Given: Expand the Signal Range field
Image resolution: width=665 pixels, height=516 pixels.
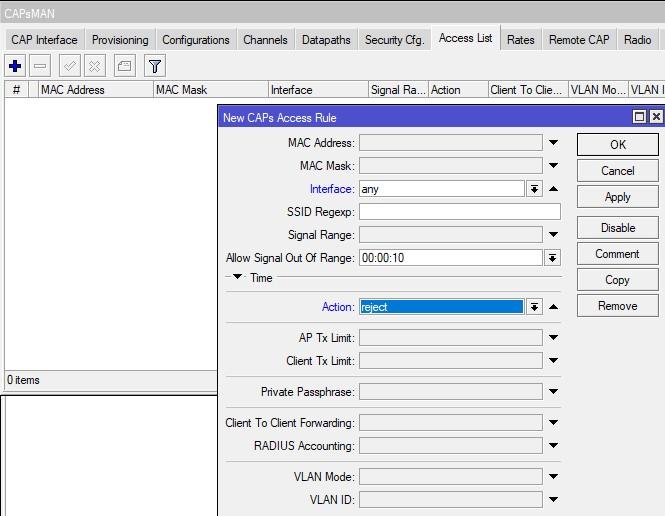Looking at the screenshot, I should (553, 235).
